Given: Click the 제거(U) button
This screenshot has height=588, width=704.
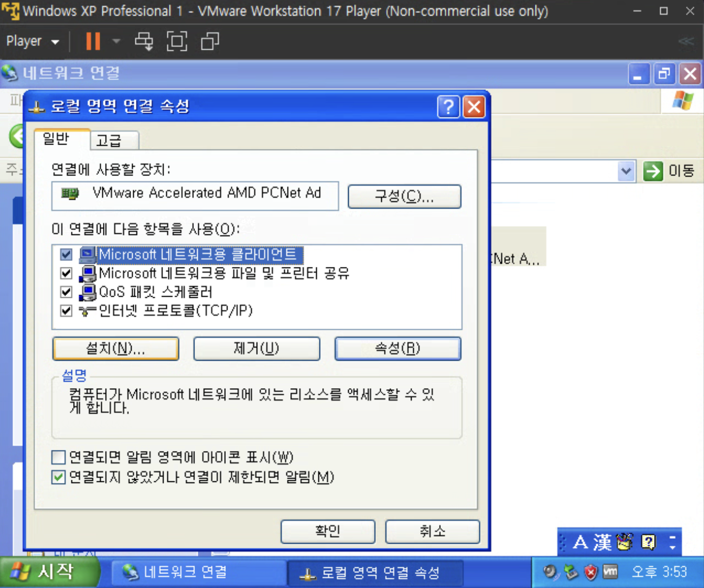Looking at the screenshot, I should click(257, 349).
